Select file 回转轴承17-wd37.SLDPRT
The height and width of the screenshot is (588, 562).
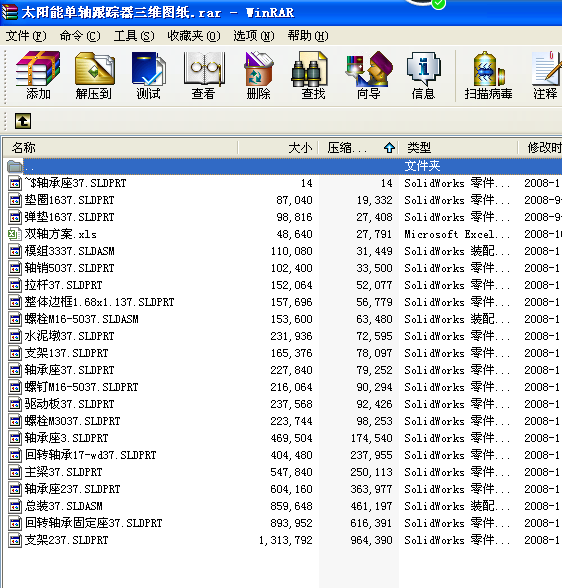point(90,455)
